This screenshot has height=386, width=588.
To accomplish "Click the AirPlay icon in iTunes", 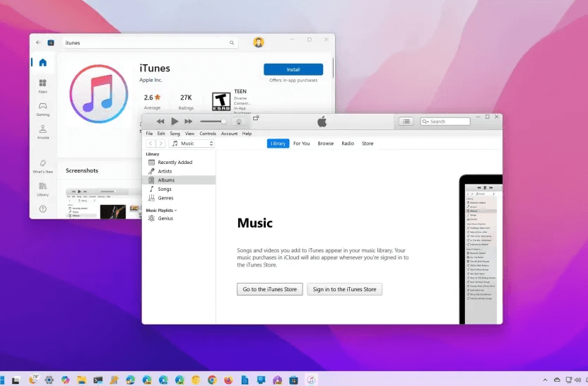I will (x=239, y=122).
